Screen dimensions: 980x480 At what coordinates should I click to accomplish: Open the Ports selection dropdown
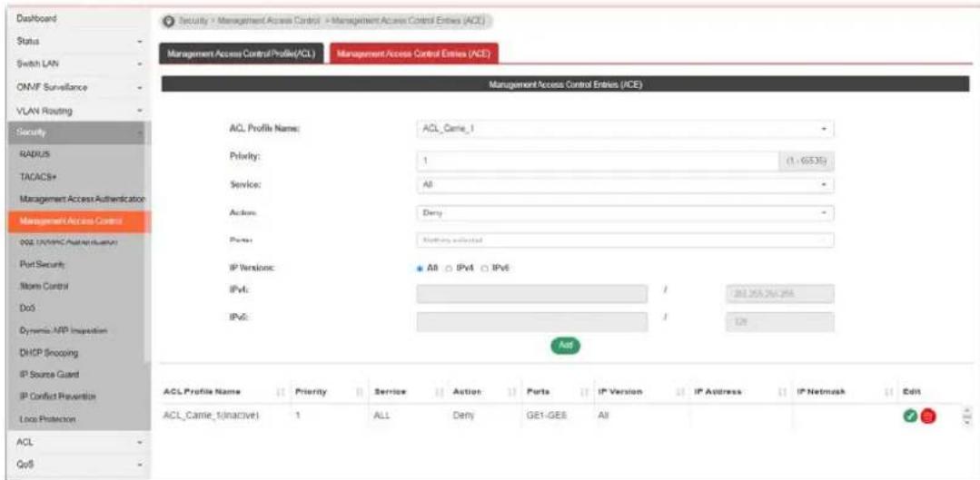pos(625,240)
